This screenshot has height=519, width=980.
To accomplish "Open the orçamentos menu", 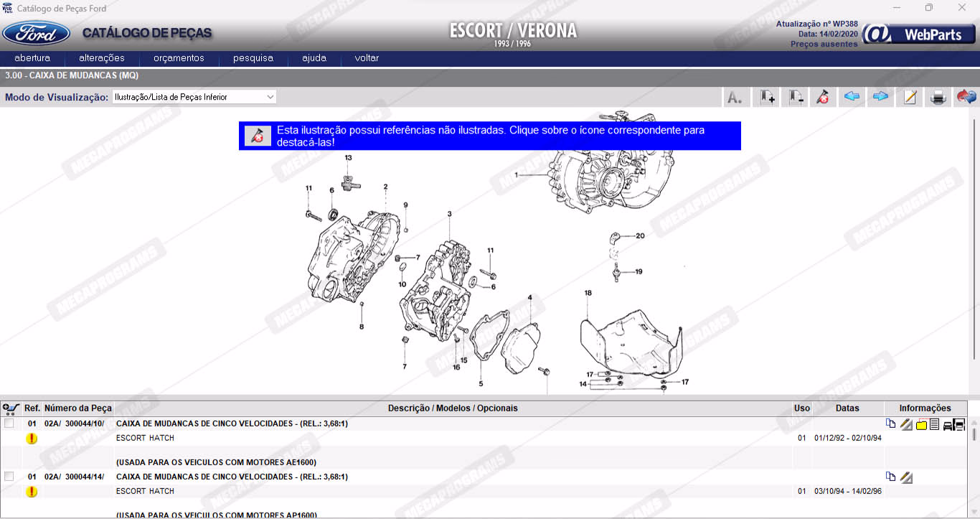I will click(x=179, y=58).
